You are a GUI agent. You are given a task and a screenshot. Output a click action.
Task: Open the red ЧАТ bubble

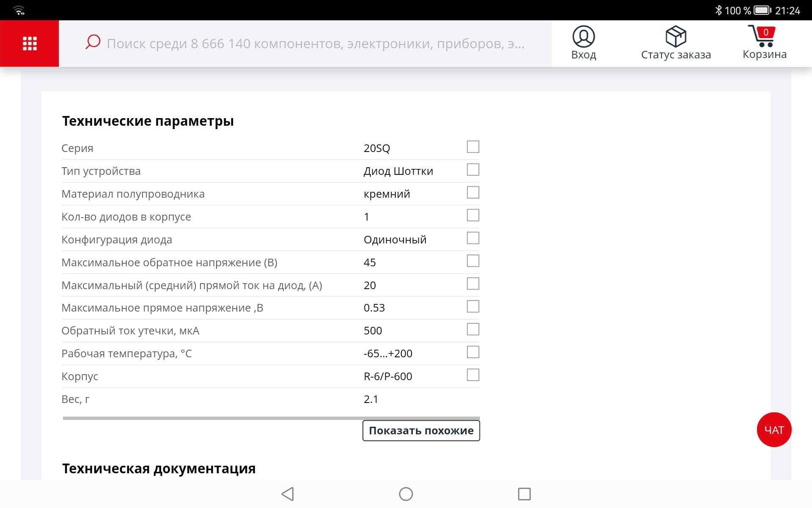pyautogui.click(x=774, y=430)
